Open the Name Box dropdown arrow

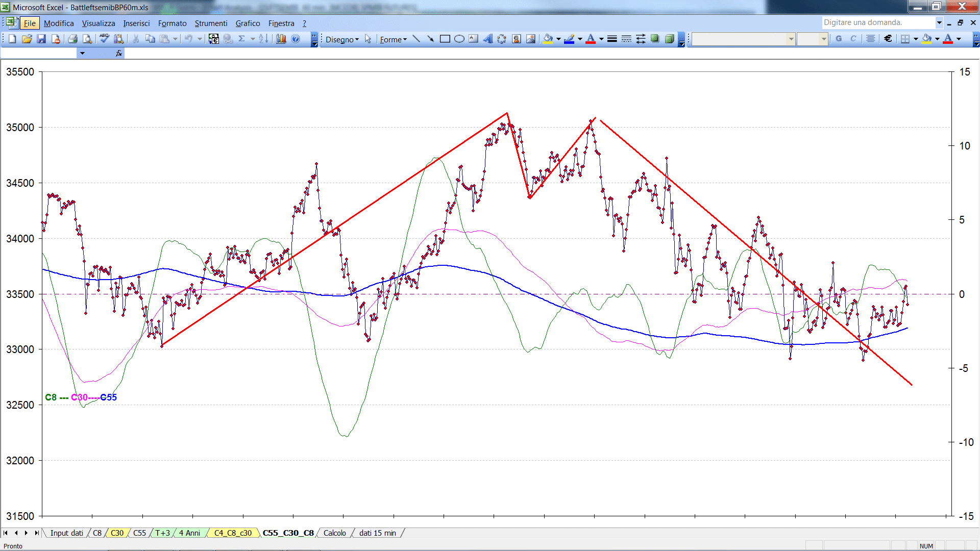82,53
